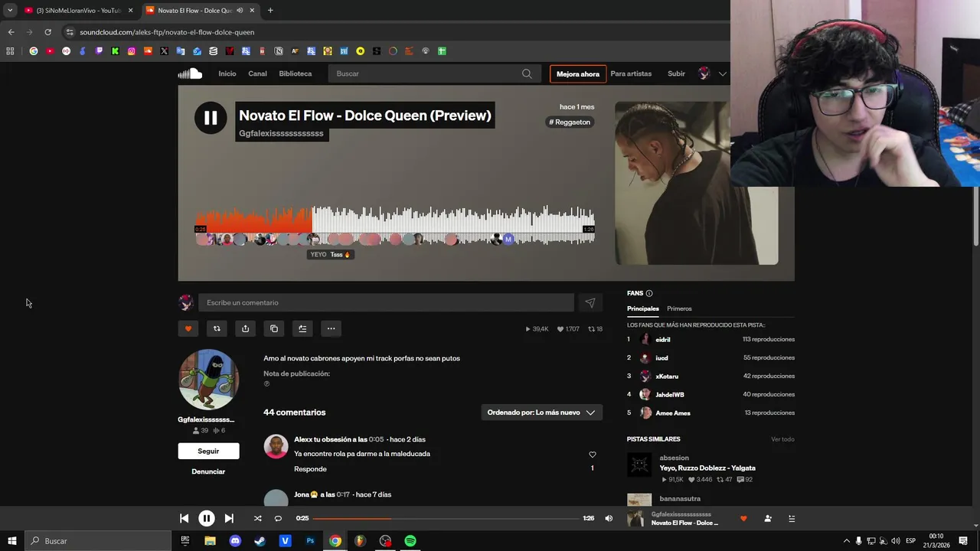Skip to the next track in the player bar
This screenshot has height=551, width=980.
coord(229,518)
